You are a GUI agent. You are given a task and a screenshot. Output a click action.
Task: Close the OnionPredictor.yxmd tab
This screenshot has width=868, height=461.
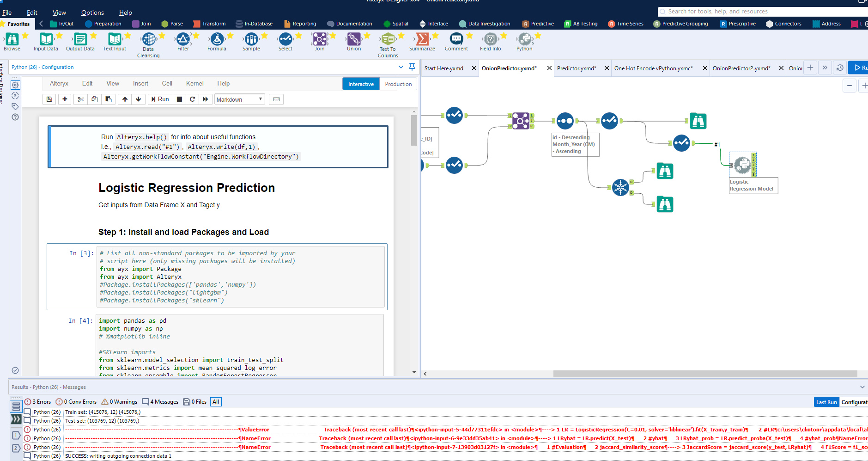[549, 68]
